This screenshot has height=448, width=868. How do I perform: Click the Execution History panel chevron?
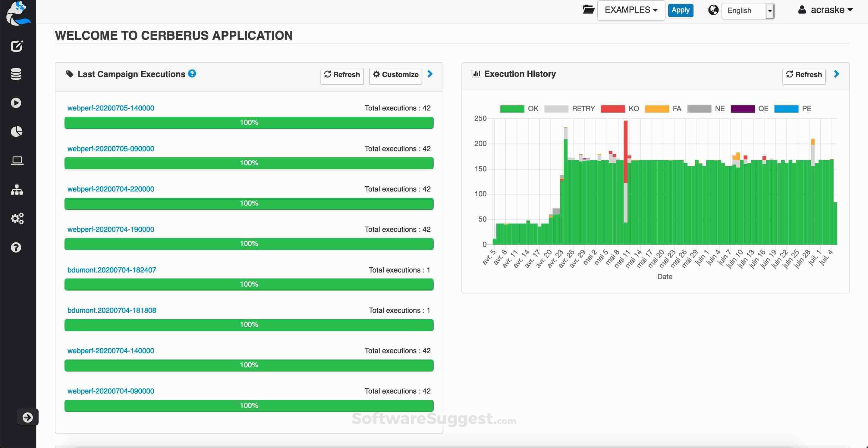coord(837,74)
